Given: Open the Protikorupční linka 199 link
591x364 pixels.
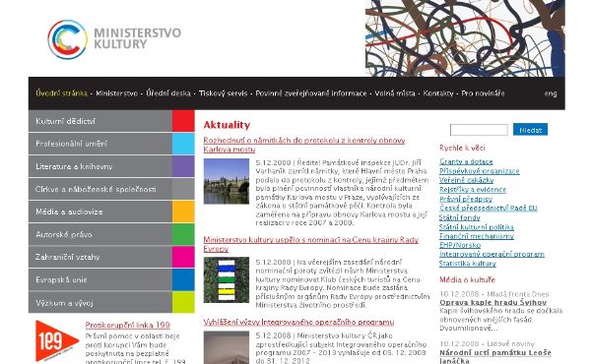Looking at the screenshot, I should click(x=127, y=325).
